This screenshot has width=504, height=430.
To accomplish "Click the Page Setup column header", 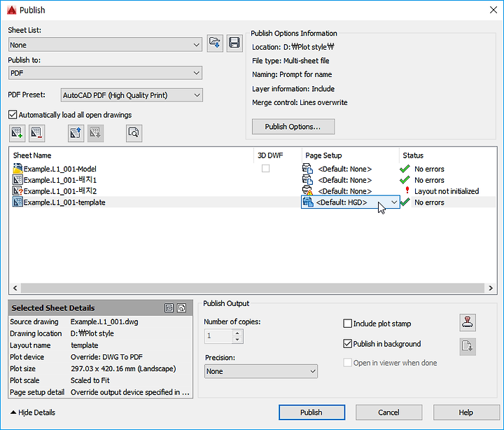I will point(323,155).
